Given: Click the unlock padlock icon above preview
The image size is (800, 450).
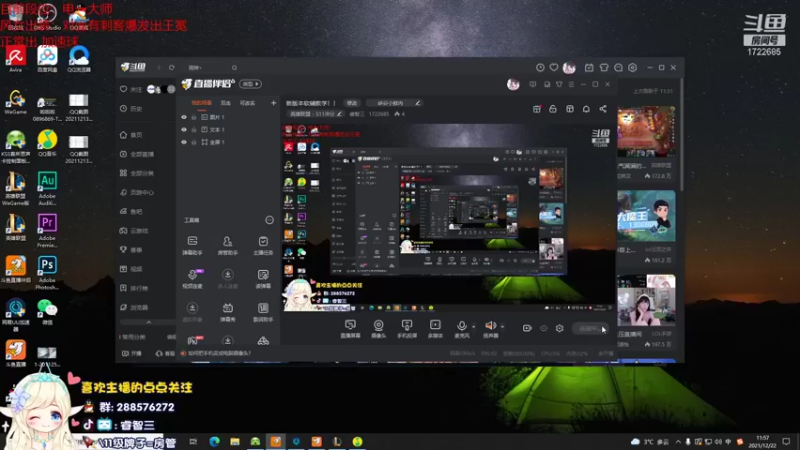Looking at the screenshot, I should pyautogui.click(x=553, y=109).
